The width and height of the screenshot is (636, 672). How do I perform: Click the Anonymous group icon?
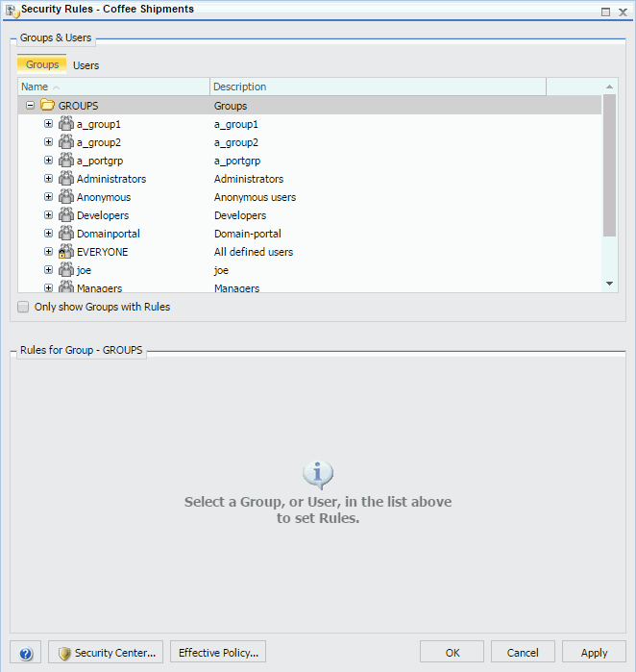pos(66,197)
